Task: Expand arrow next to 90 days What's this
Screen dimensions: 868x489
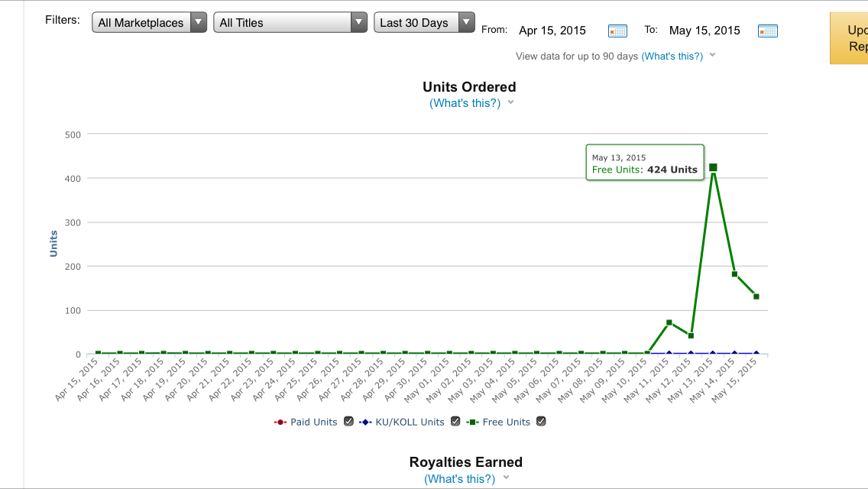Action: pos(712,55)
